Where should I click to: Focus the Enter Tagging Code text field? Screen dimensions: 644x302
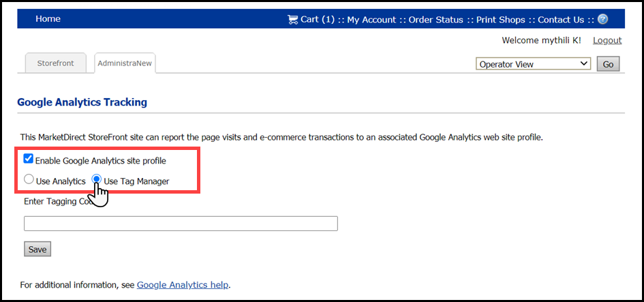click(181, 224)
